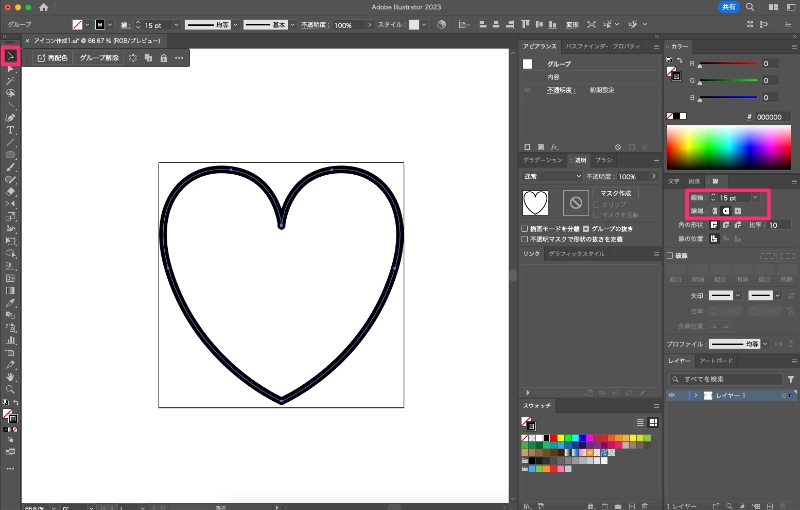The image size is (800, 510).
Task: Select the round join corner icon
Action: 726,225
